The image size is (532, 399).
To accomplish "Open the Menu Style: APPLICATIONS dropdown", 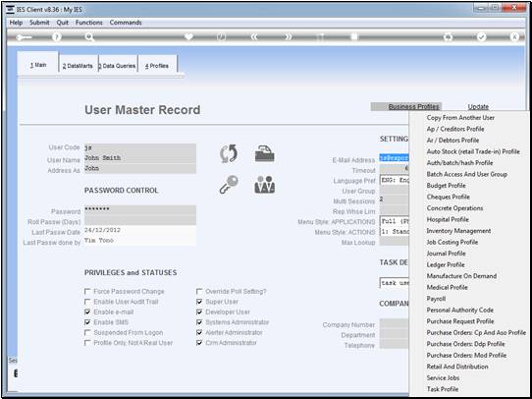I will 395,221.
